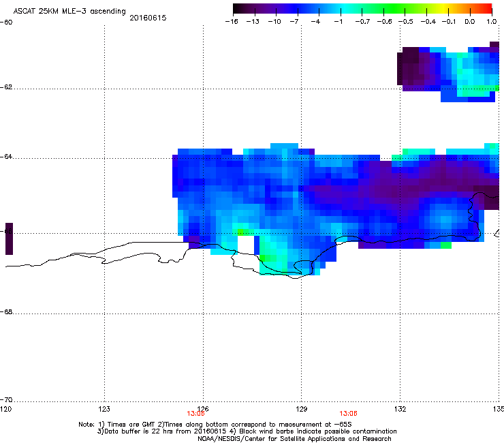Click the date label 20160615 in the header
This screenshot has width=504, height=443.
coord(148,18)
